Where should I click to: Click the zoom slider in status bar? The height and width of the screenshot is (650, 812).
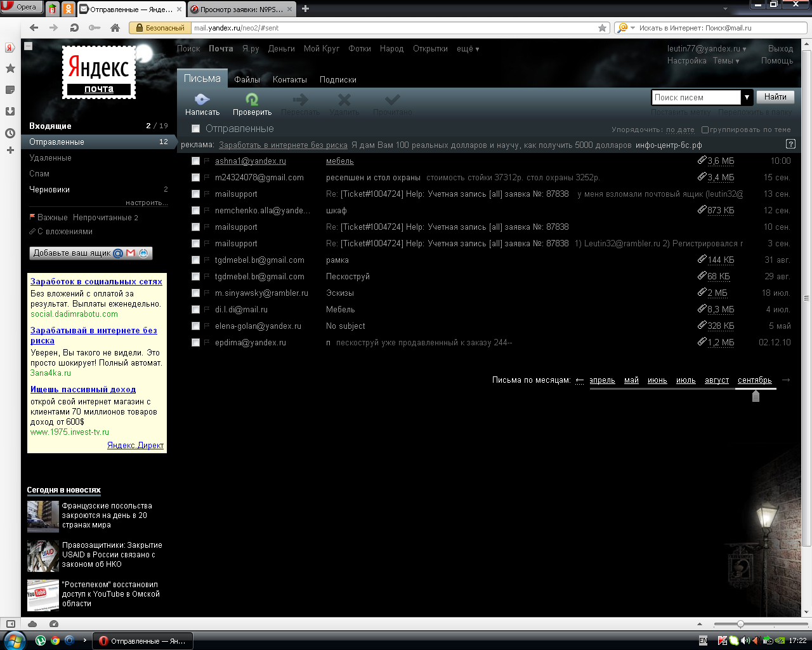(x=740, y=624)
